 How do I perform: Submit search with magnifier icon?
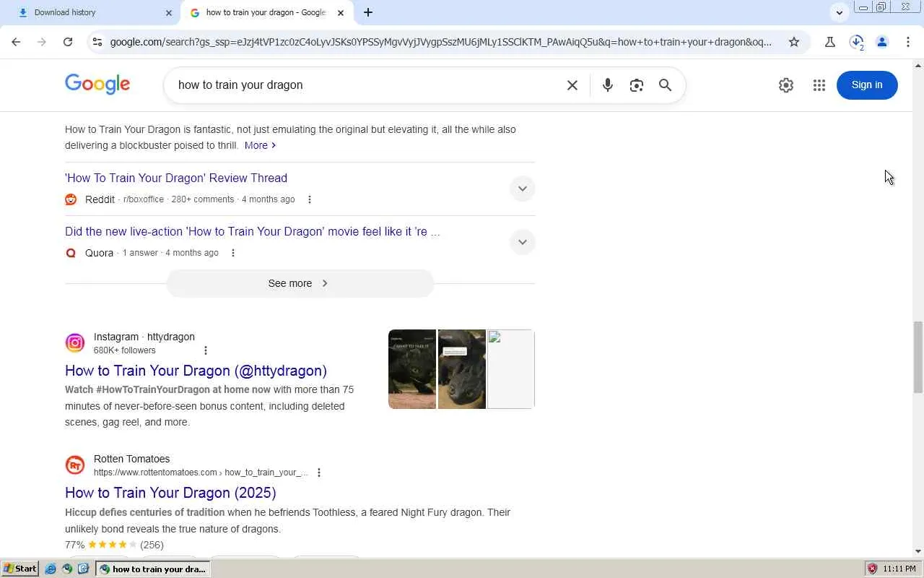point(666,85)
